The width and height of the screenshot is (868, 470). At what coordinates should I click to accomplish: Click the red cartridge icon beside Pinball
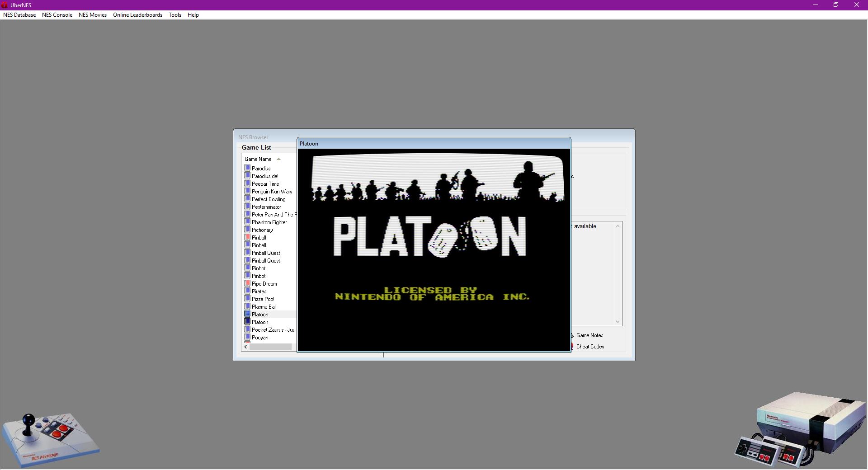click(x=247, y=237)
